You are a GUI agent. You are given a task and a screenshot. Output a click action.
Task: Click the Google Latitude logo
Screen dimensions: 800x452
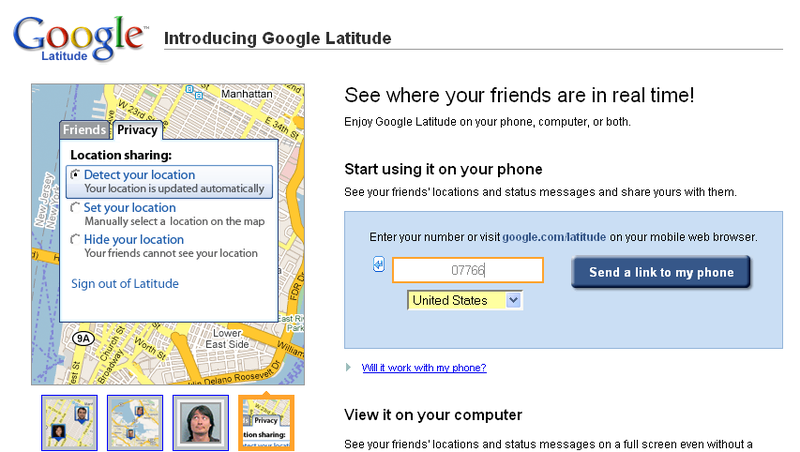(x=81, y=38)
